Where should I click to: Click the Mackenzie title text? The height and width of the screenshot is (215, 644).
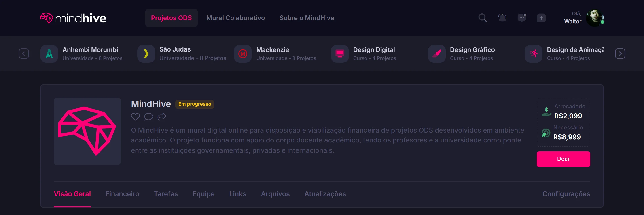273,50
